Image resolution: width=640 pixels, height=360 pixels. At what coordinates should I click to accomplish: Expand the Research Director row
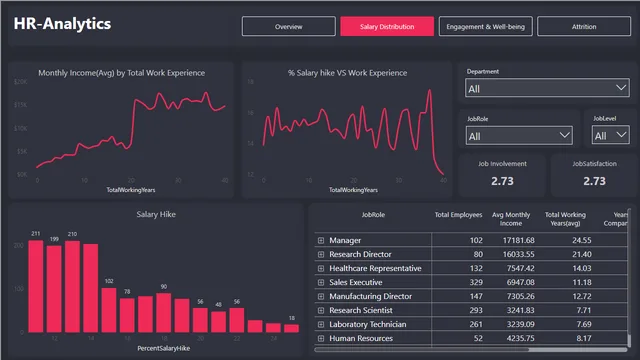coord(321,254)
